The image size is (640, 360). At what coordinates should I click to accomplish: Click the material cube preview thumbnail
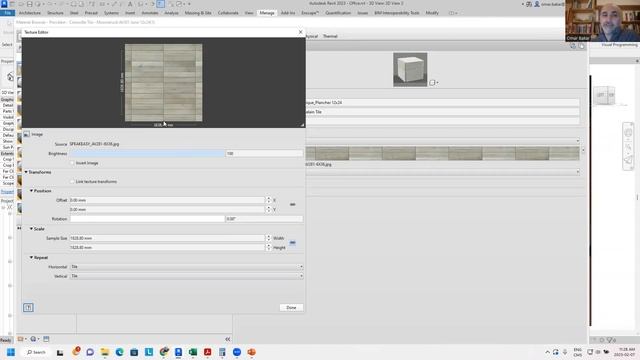pyautogui.click(x=410, y=69)
